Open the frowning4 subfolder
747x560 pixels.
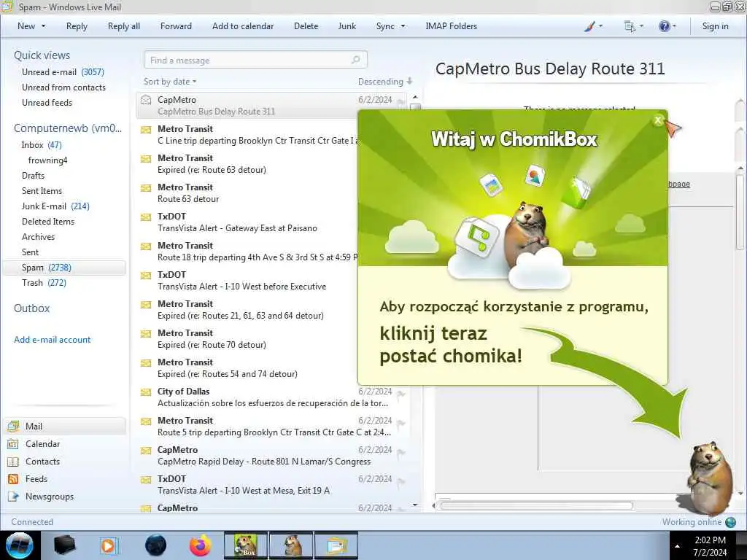pyautogui.click(x=47, y=160)
